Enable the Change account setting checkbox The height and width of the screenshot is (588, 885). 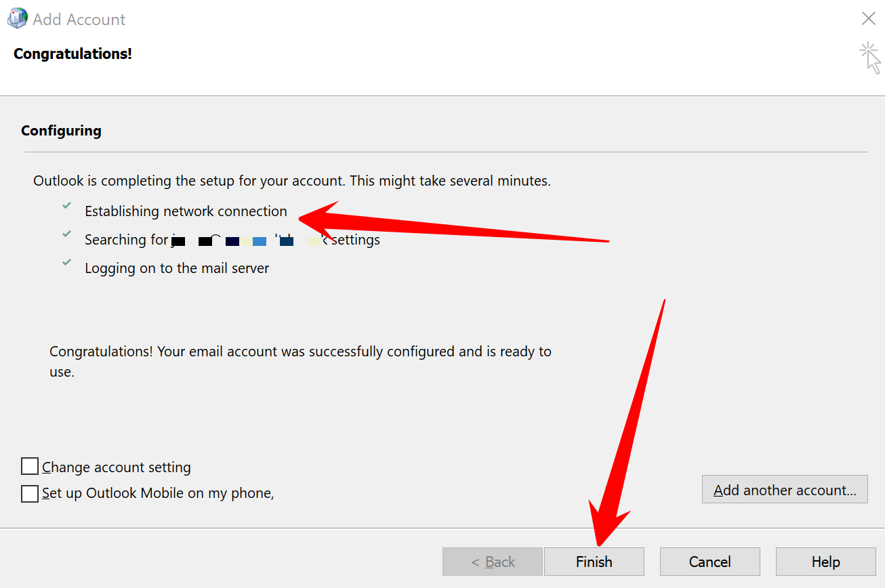point(30,467)
